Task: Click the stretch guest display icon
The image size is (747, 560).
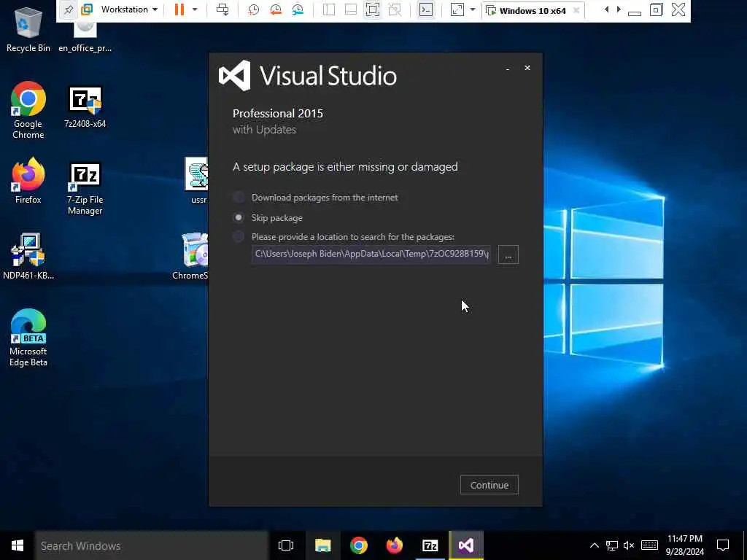Action: pos(457,9)
